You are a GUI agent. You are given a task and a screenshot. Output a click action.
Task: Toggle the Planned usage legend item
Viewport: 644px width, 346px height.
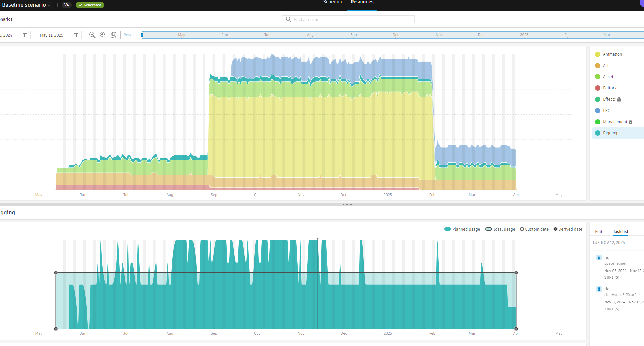tap(462, 229)
